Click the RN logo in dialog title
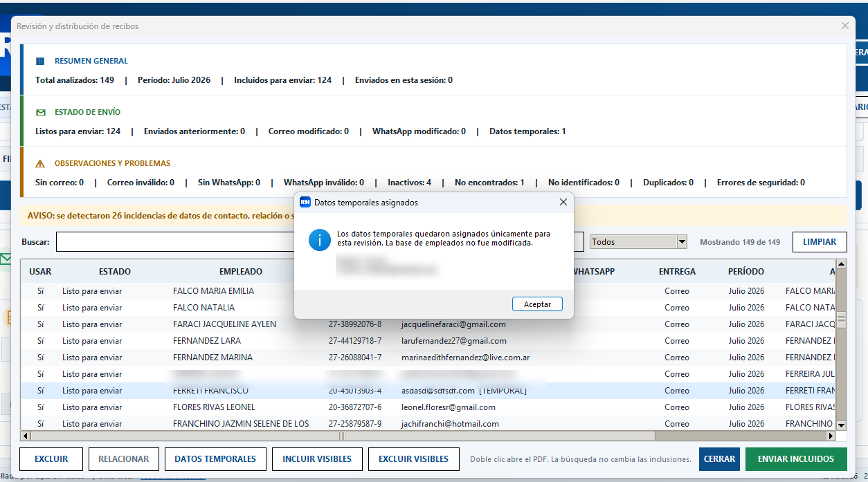 coord(305,203)
